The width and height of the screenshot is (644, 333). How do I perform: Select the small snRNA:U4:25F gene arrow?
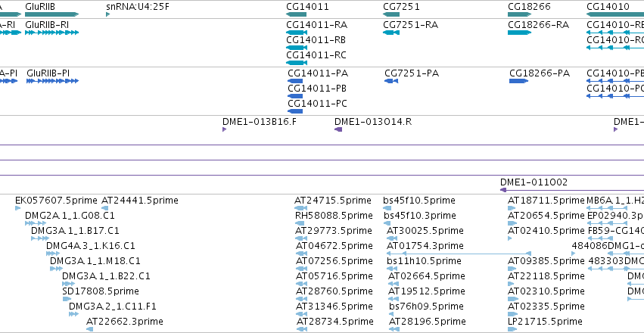point(108,14)
